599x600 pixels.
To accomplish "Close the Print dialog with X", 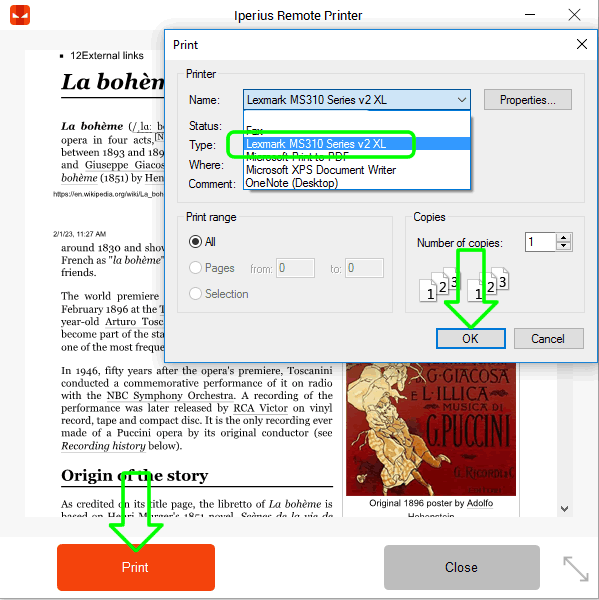I will tap(582, 44).
